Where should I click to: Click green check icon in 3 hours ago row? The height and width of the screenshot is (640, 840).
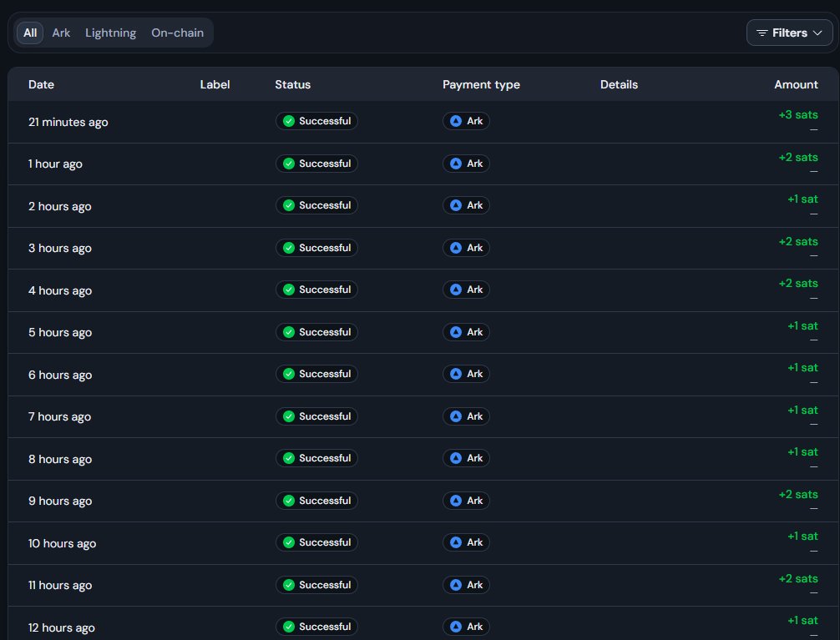point(289,248)
